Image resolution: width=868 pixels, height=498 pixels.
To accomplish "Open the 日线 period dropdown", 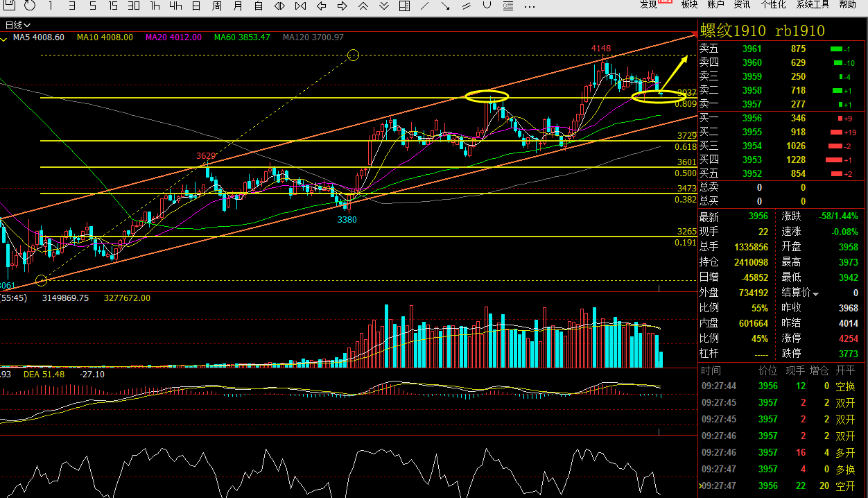I will tap(18, 25).
